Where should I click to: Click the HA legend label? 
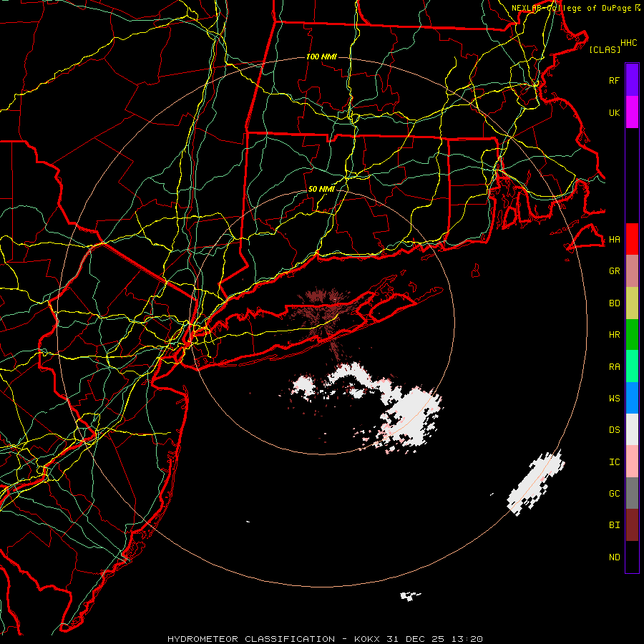615,239
